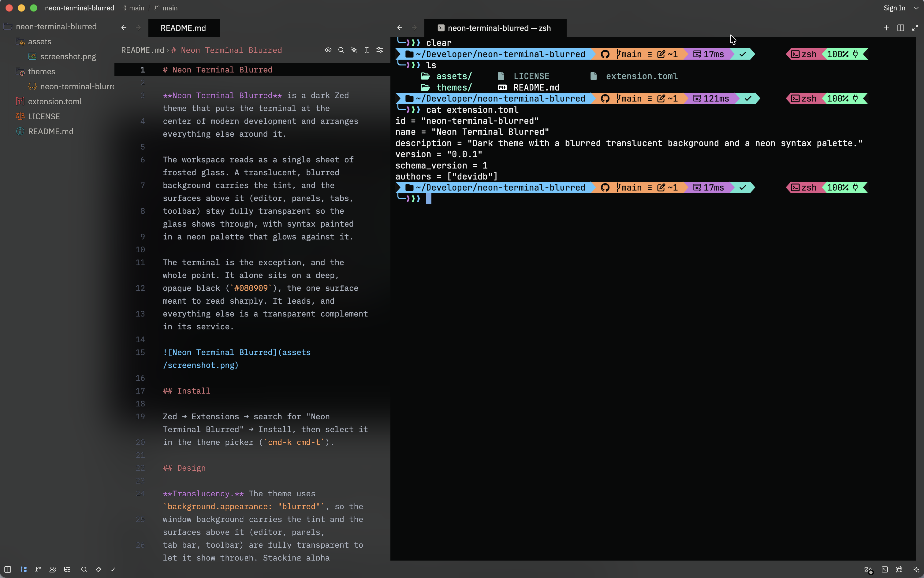Split the terminal pane
The image size is (924, 578).
[x=901, y=28]
